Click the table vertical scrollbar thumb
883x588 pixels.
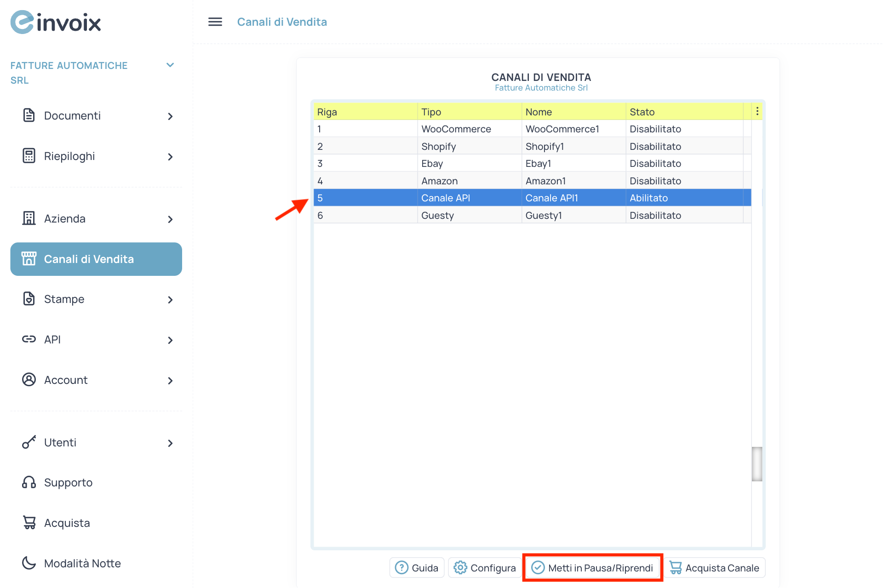coord(757,464)
